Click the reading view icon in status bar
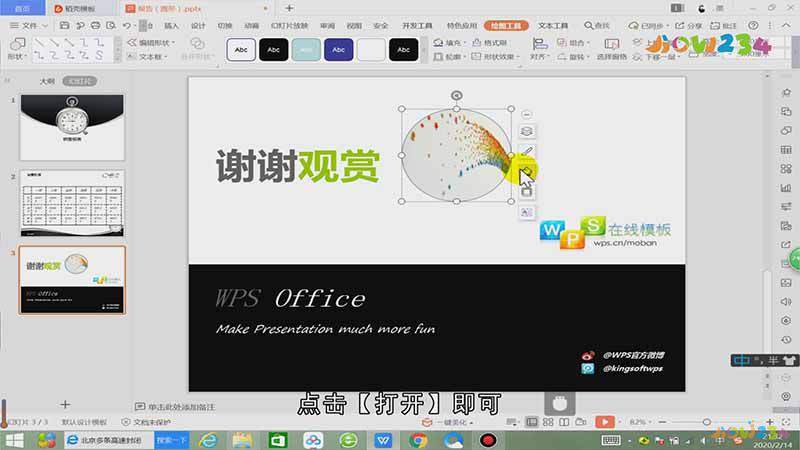This screenshot has height=450, width=800. coord(564,422)
